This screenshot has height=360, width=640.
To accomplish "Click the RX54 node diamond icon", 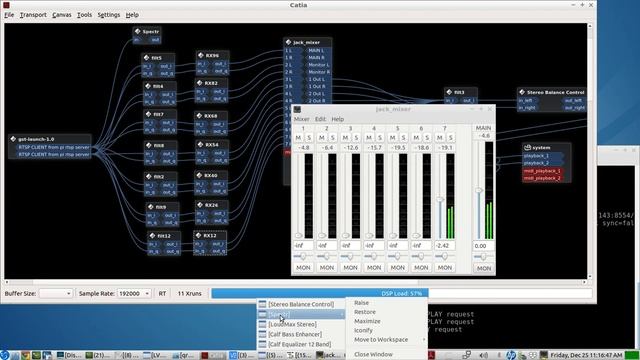I will pyautogui.click(x=200, y=144).
